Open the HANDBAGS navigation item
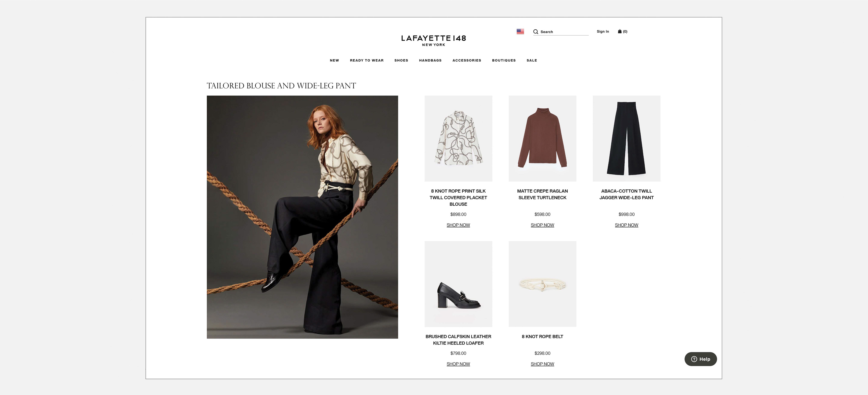The image size is (868, 395). coord(430,60)
